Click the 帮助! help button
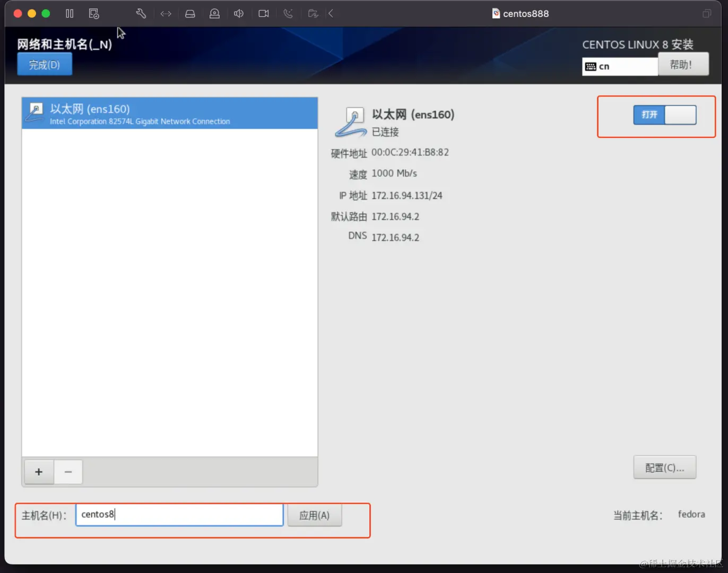This screenshot has width=728, height=573. [x=683, y=64]
